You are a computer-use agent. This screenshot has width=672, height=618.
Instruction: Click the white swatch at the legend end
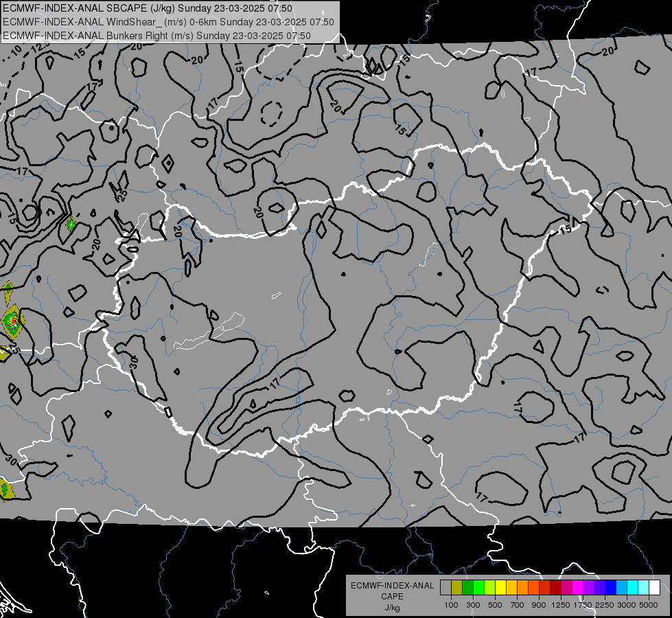pos(654,587)
